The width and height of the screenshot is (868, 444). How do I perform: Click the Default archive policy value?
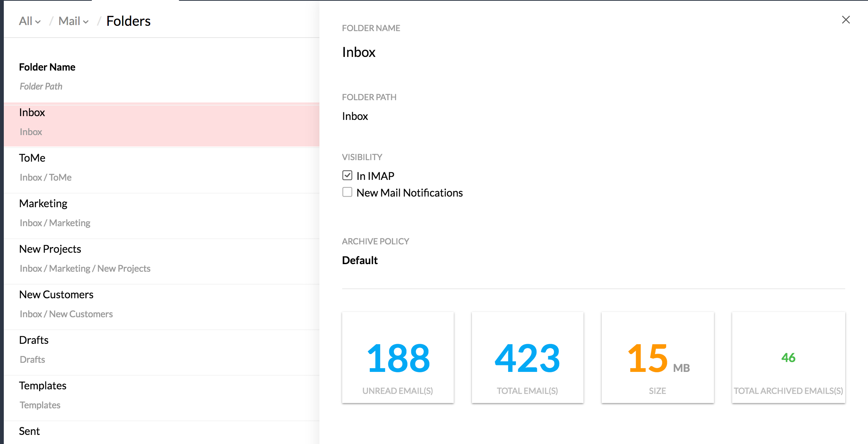360,260
